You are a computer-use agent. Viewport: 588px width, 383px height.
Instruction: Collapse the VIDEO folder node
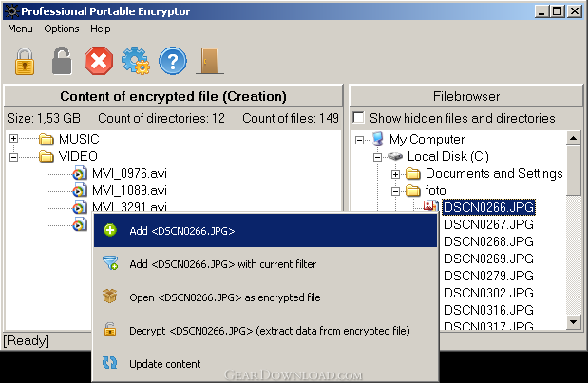[14, 157]
